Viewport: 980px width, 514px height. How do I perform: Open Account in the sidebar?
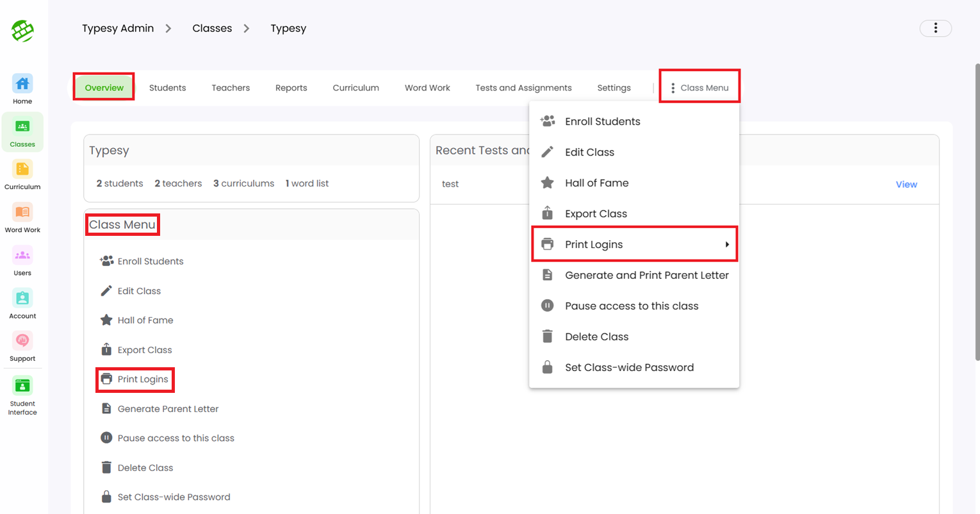[22, 304]
